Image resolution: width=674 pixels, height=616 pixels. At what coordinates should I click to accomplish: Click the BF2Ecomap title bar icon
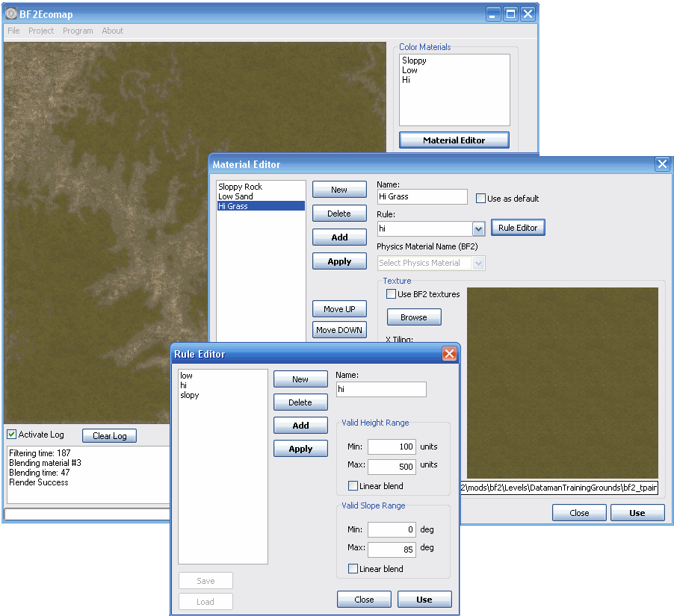click(x=11, y=14)
